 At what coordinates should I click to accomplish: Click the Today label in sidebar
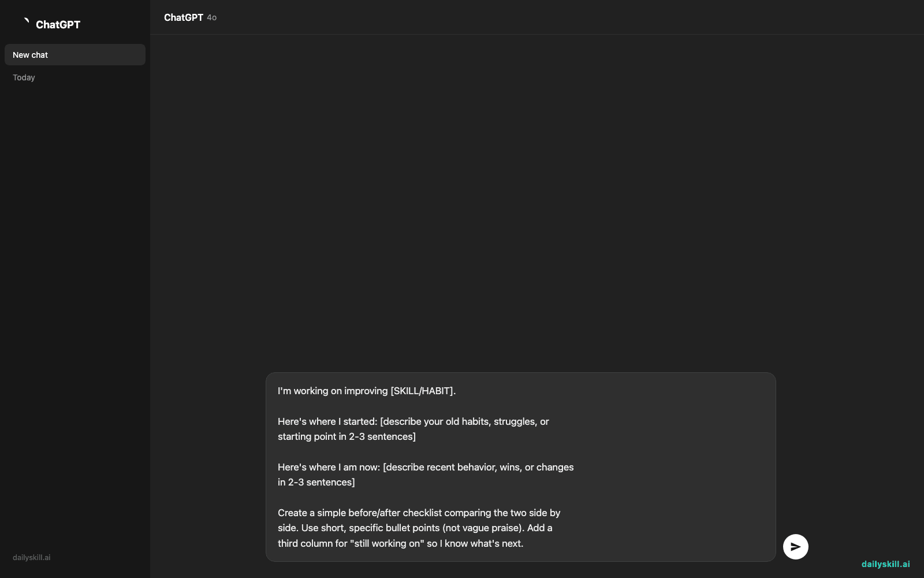(24, 77)
